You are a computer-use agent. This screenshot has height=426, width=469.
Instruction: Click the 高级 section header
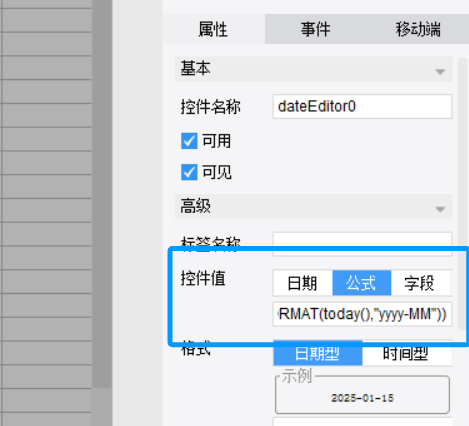point(313,207)
